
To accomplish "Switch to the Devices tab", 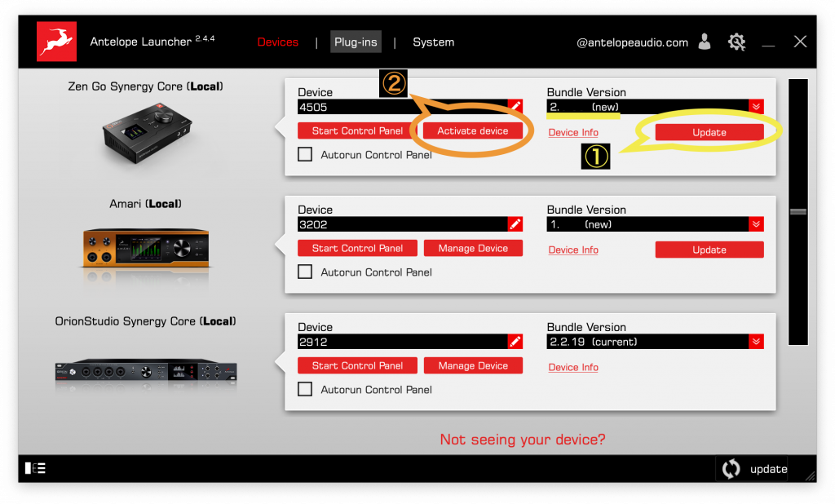I will [278, 42].
